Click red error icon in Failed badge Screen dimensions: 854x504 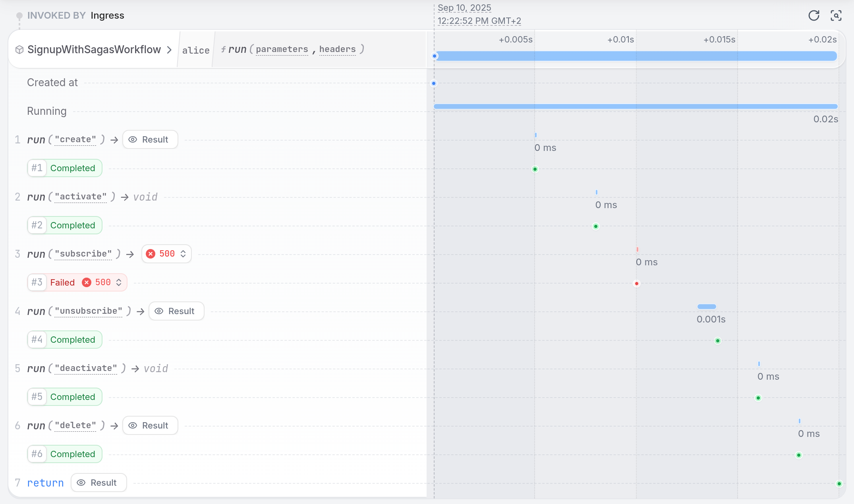click(x=87, y=282)
